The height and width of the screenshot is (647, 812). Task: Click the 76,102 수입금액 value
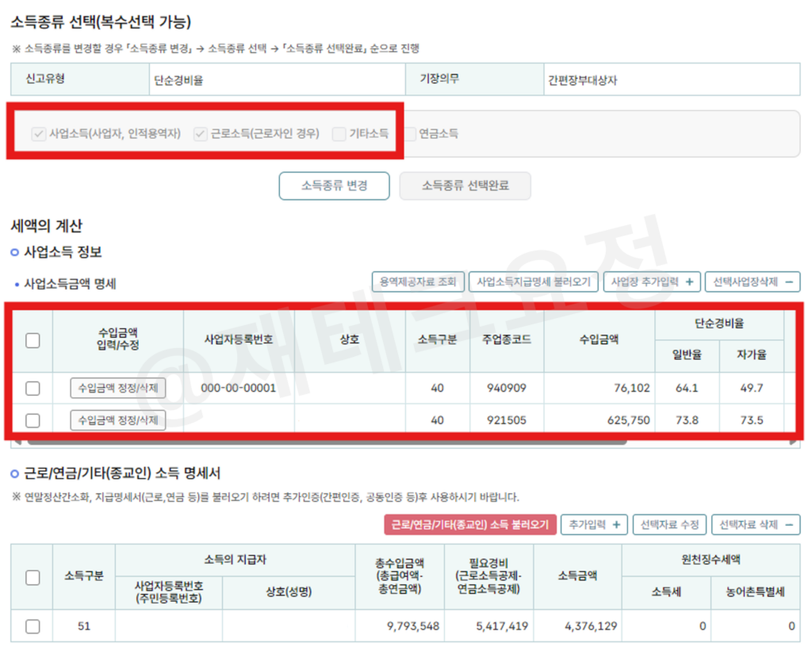[632, 389]
